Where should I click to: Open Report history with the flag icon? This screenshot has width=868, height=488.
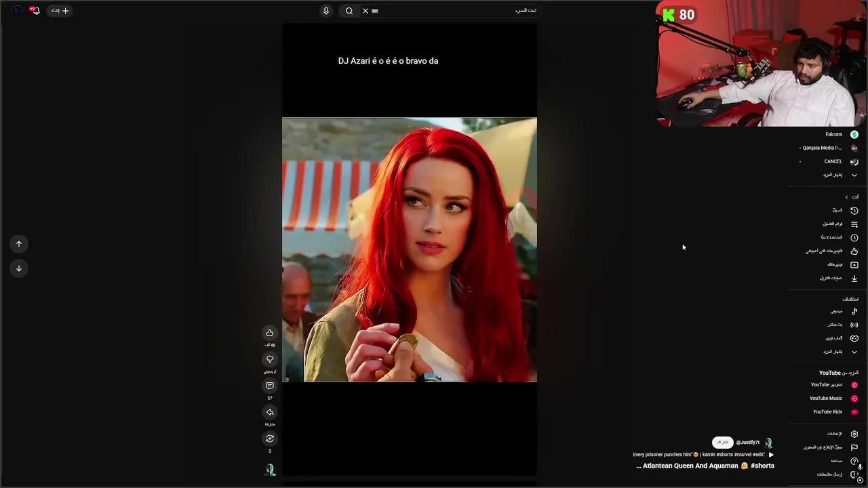830,447
